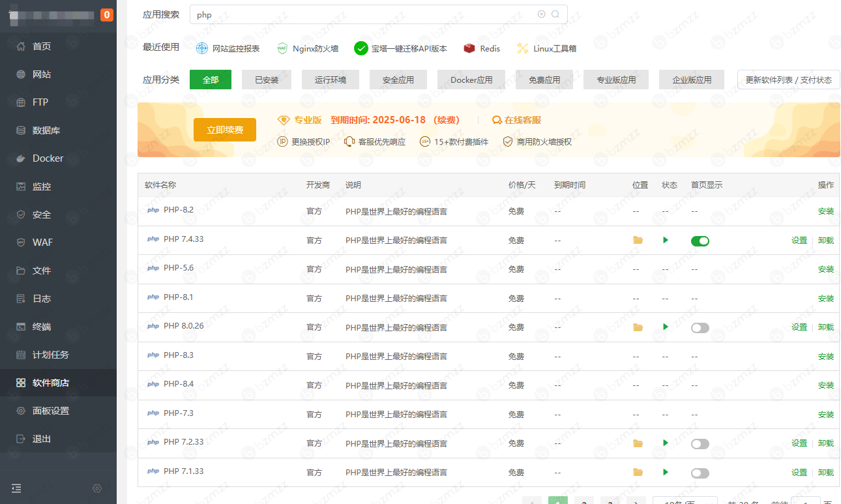841x504 pixels.
Task: Click 卸载 for PHP 8.0.26
Action: pos(826,327)
